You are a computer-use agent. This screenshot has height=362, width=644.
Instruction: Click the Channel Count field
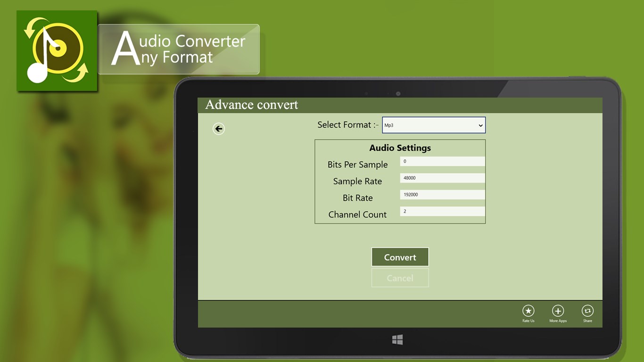(442, 211)
